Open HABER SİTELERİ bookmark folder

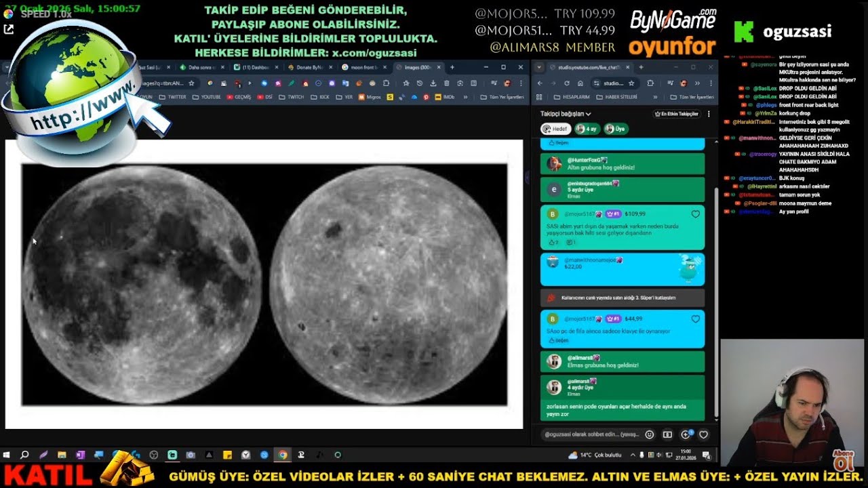click(x=617, y=97)
